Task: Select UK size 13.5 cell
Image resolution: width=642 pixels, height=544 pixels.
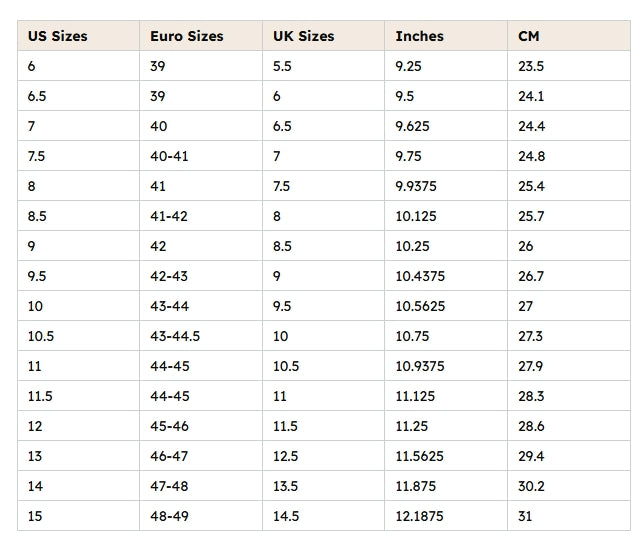Action: pyautogui.click(x=323, y=486)
